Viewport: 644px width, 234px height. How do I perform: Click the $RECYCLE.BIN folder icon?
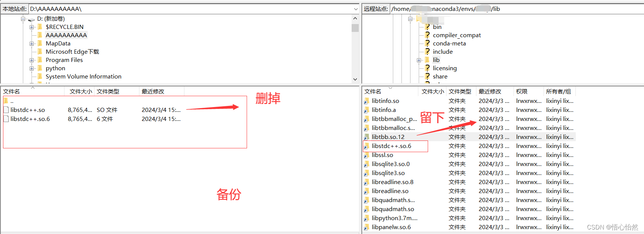coord(40,27)
